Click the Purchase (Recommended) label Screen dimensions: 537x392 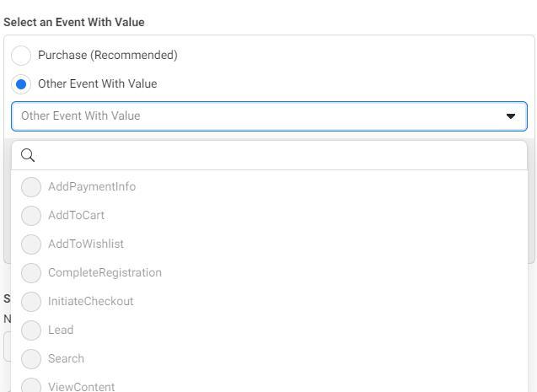(x=108, y=56)
